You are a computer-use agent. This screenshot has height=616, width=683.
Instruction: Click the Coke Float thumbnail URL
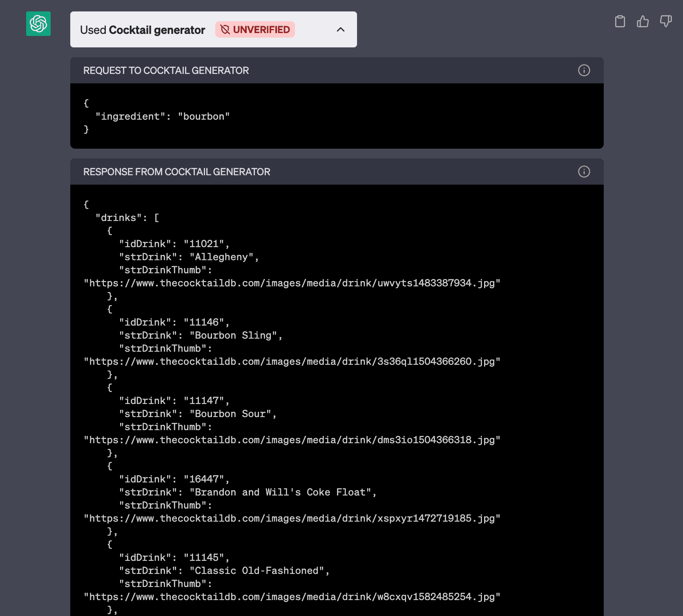pos(292,518)
